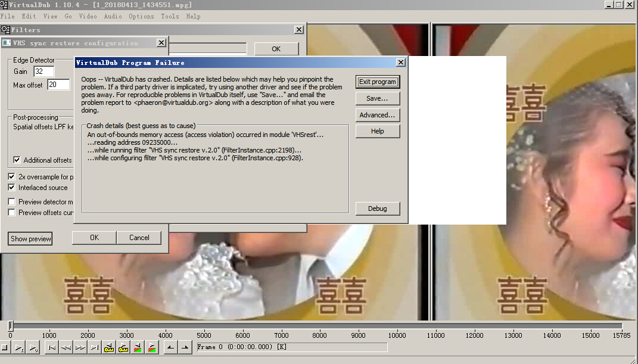
Task: Click the Exit program button
Action: tap(378, 82)
